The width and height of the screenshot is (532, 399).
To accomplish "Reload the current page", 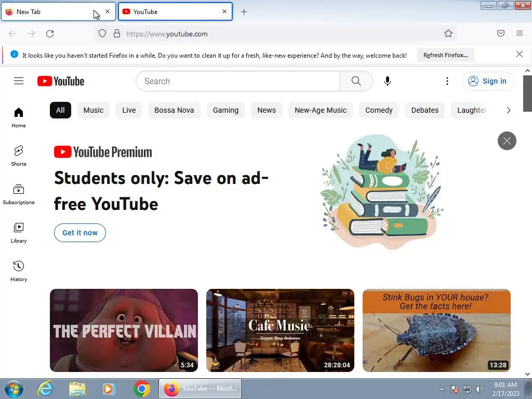I will (x=50, y=34).
